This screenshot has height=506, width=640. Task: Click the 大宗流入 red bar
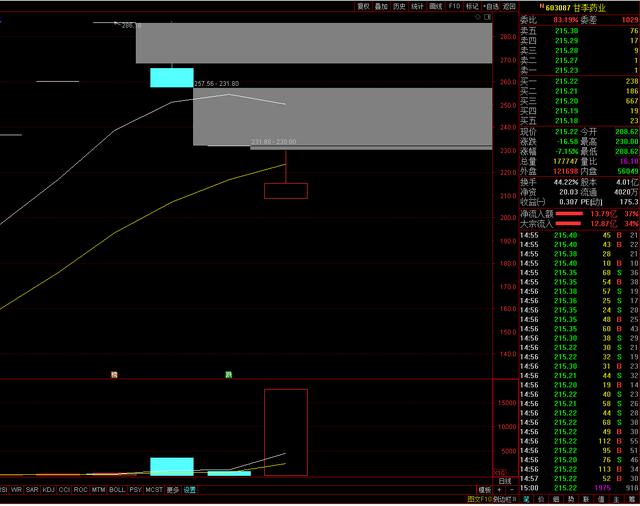point(568,223)
